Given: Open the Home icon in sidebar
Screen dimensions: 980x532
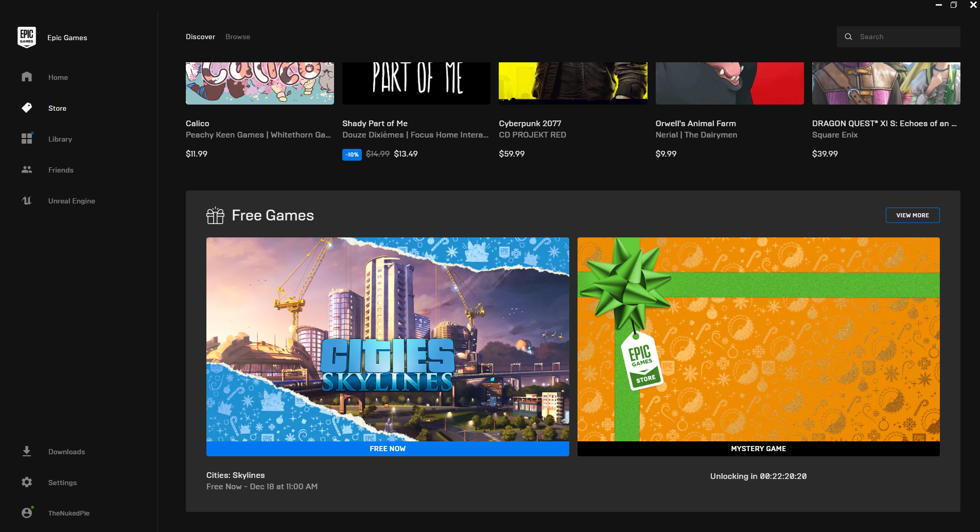Looking at the screenshot, I should coord(27,77).
